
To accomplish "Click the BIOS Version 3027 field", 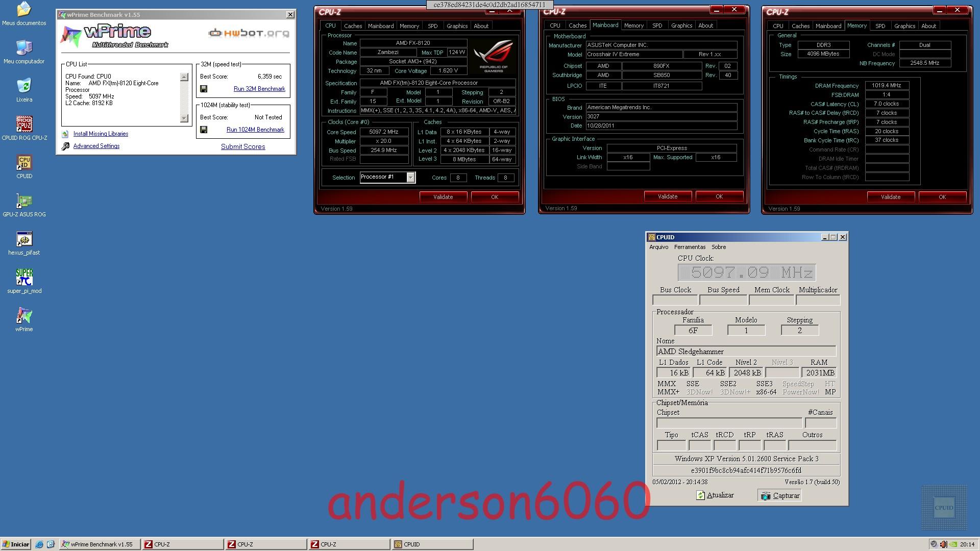I will (x=661, y=116).
